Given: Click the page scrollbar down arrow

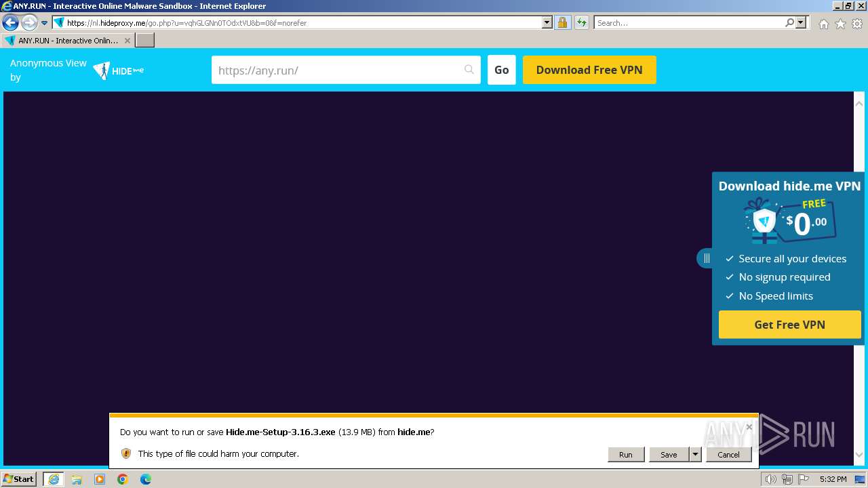Looking at the screenshot, I should (x=859, y=455).
